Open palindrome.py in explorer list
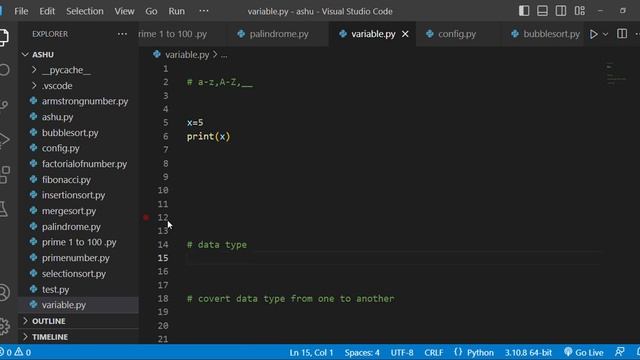 coord(78,227)
